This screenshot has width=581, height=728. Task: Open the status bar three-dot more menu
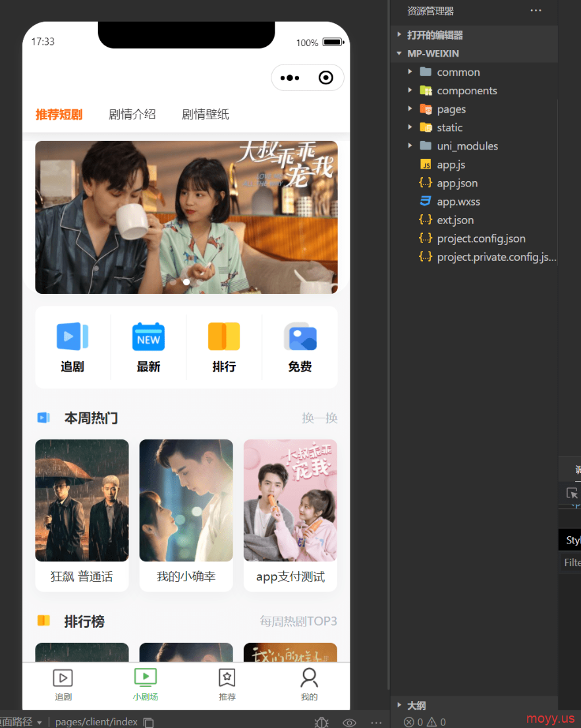376,723
